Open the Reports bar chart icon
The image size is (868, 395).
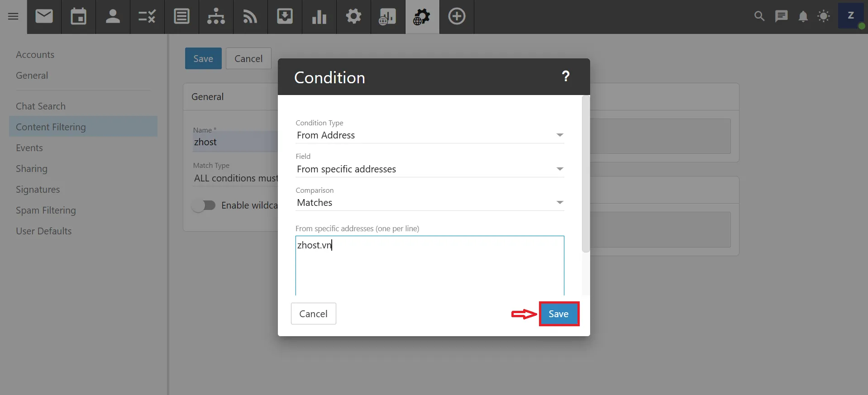click(x=319, y=17)
